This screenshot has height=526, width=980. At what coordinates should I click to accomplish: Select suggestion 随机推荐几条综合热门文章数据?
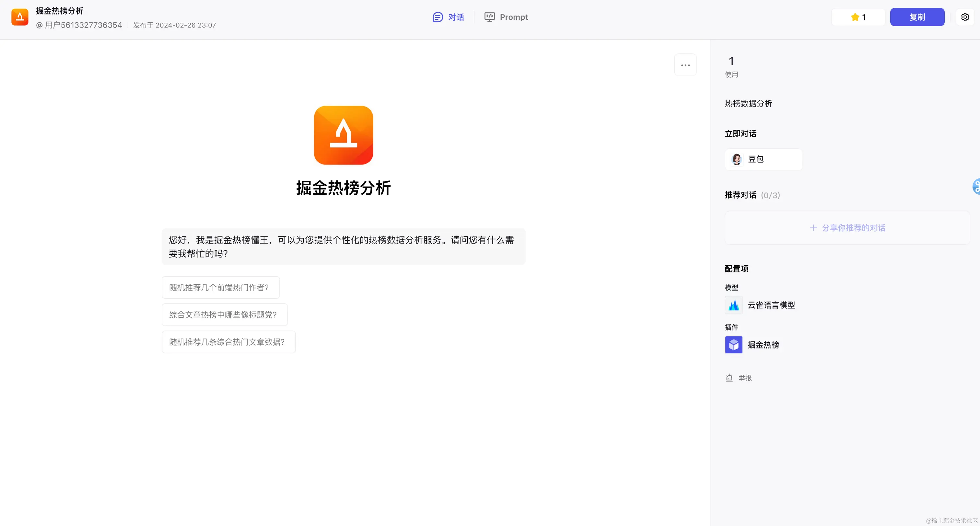(228, 342)
